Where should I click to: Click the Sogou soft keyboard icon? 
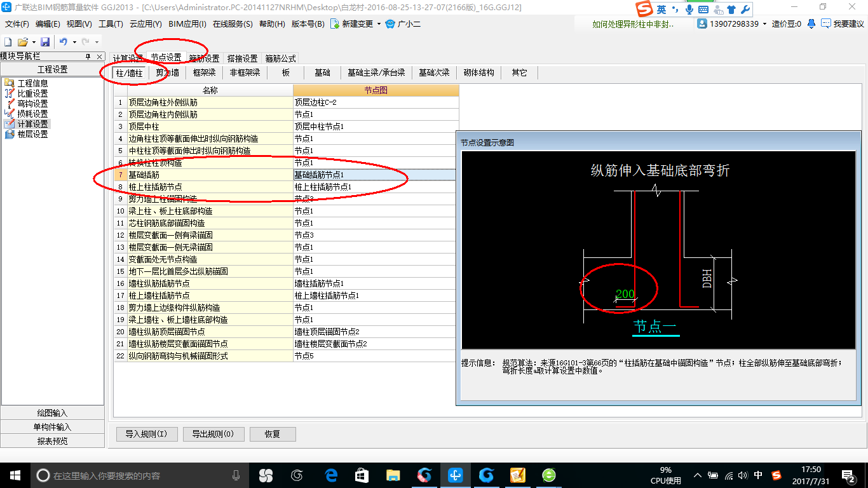pos(703,10)
